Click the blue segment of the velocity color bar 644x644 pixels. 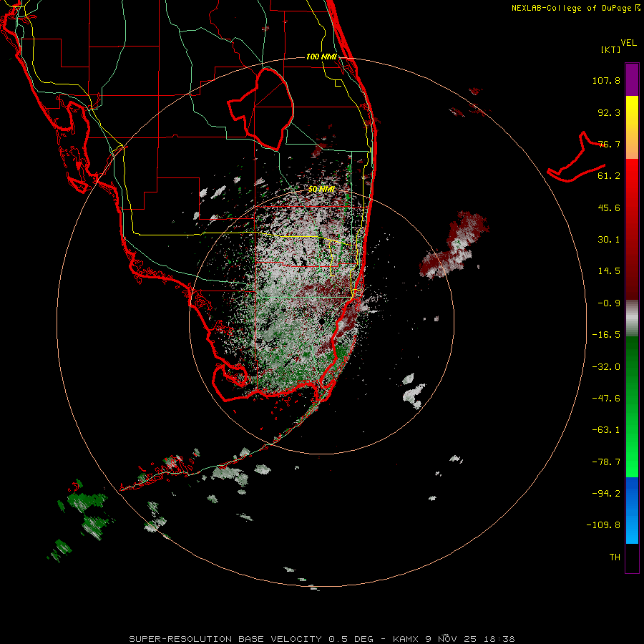coord(632,510)
